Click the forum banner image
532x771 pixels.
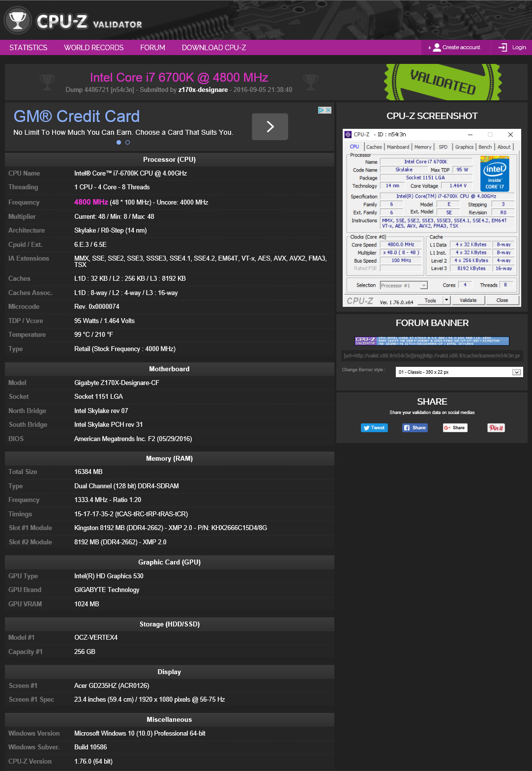[x=432, y=341]
